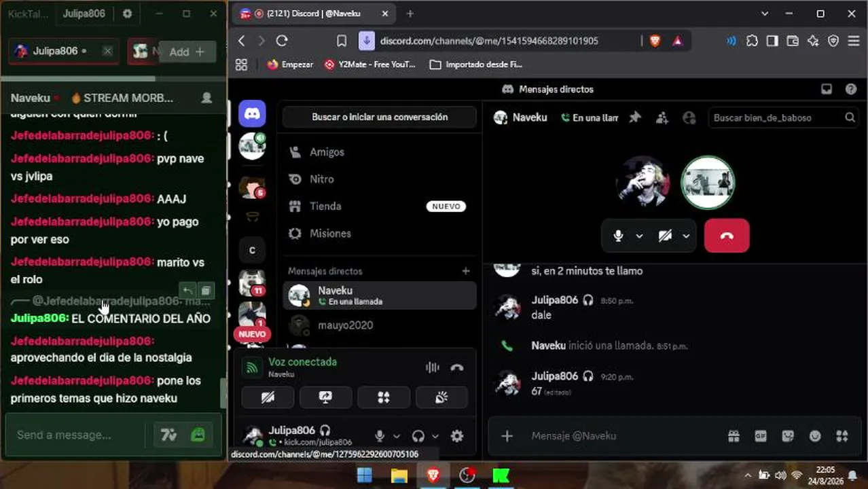Open a new browser tab
The height and width of the screenshot is (489, 868).
pyautogui.click(x=410, y=14)
